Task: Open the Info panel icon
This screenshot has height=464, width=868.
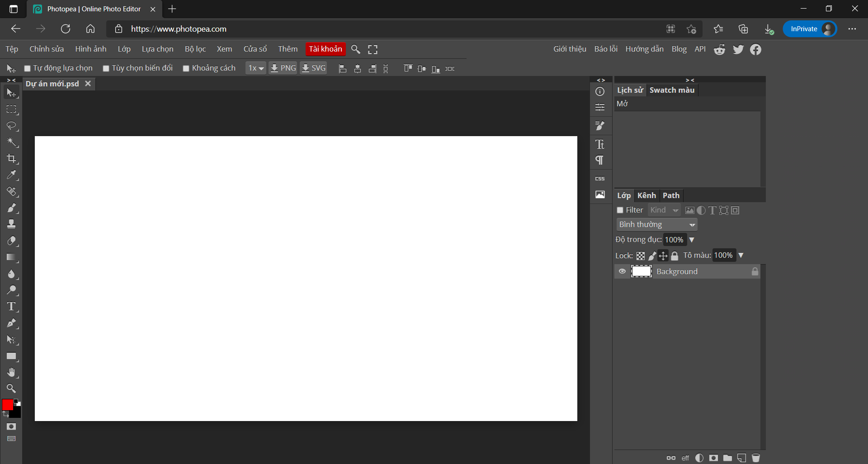Action: 600,91
